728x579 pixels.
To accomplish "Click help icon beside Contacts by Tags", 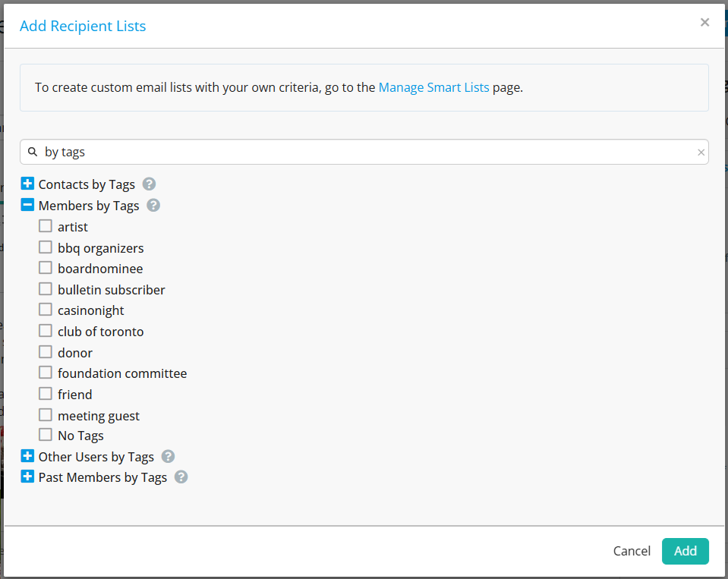I will (x=149, y=184).
